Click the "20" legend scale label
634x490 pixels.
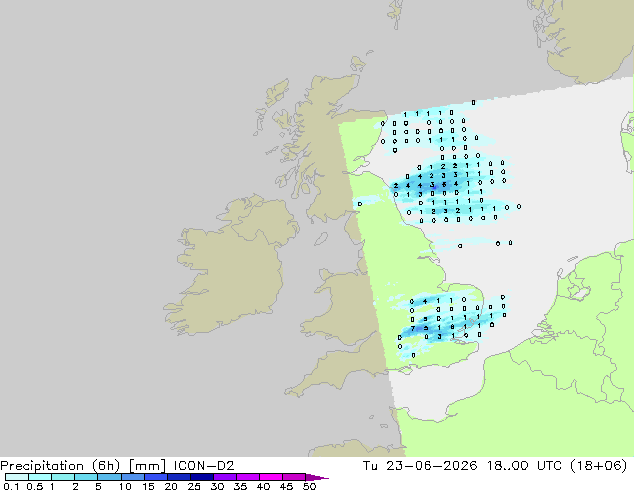coord(171,486)
